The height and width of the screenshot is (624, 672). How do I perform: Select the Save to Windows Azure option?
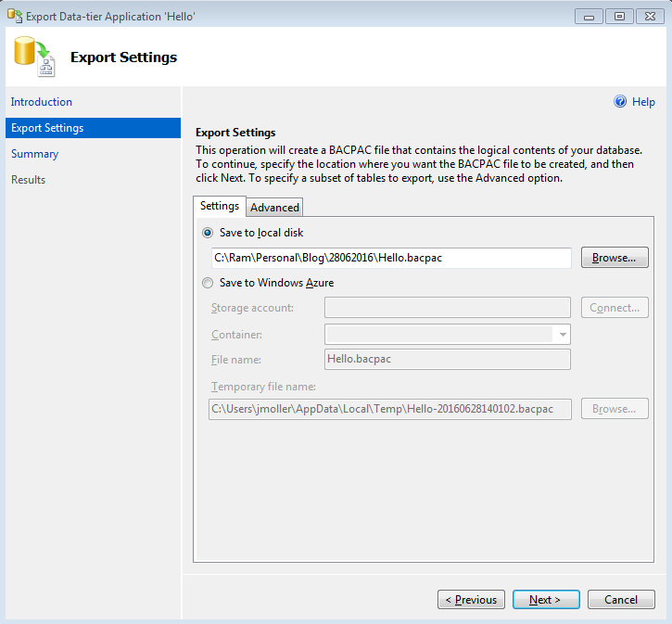208,283
